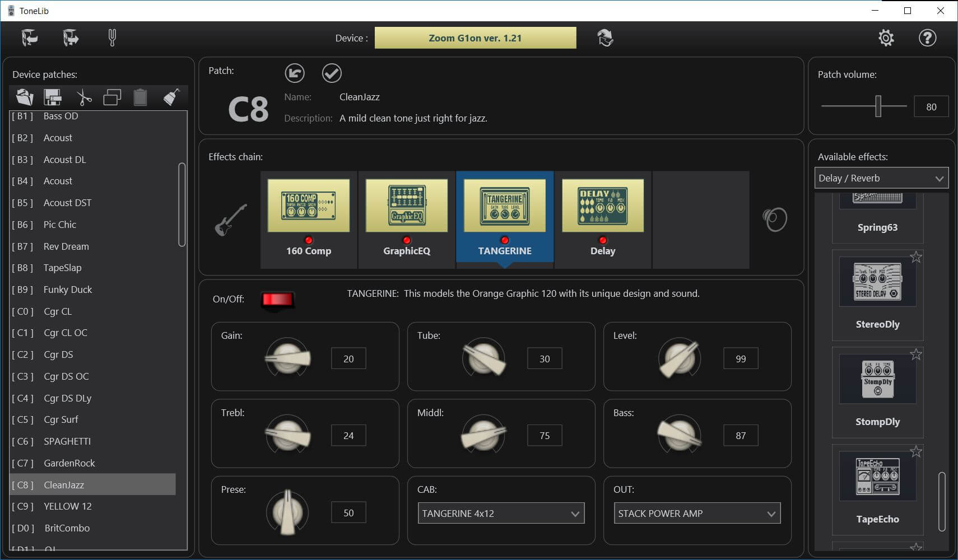Click the Tube knob
Image resolution: width=958 pixels, height=560 pixels.
483,357
